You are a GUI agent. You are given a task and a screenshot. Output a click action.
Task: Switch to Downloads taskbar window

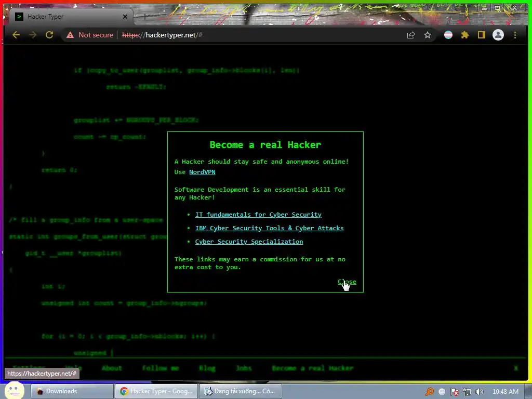(x=72, y=391)
